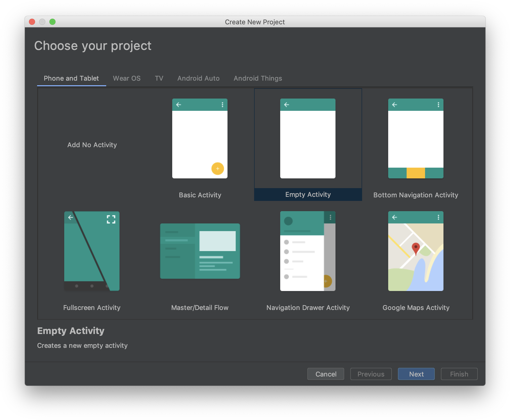Click the back arrow in Empty Activity preview
Viewport: 510px width, 420px height.
click(x=287, y=105)
